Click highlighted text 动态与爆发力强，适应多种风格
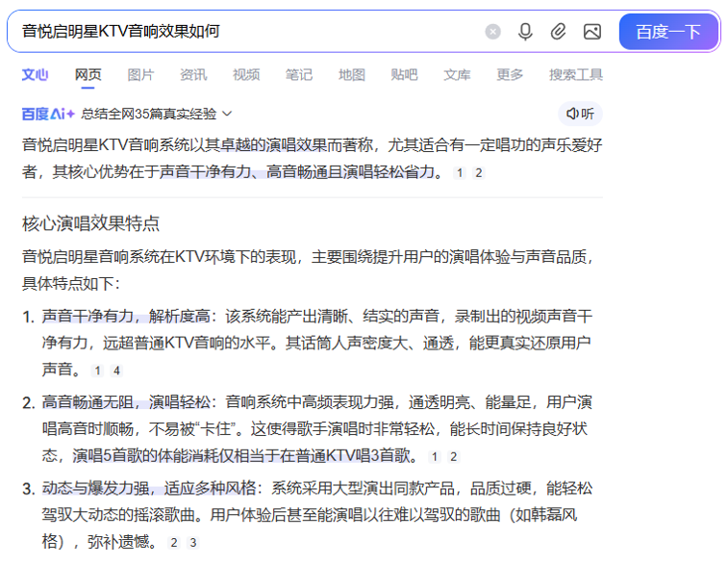 click(x=149, y=488)
